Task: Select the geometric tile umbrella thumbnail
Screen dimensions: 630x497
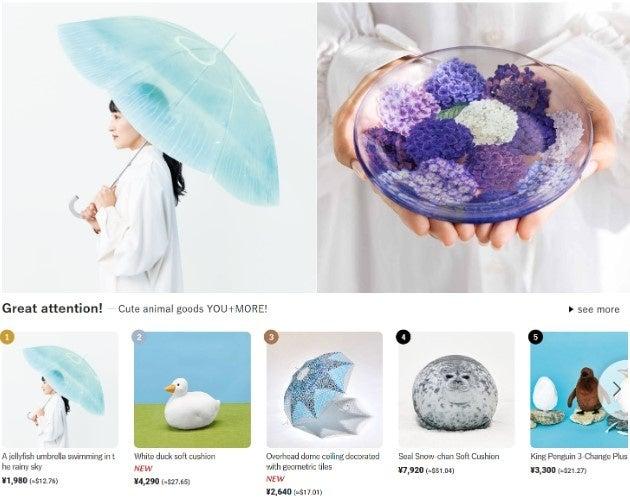Action: pos(324,389)
